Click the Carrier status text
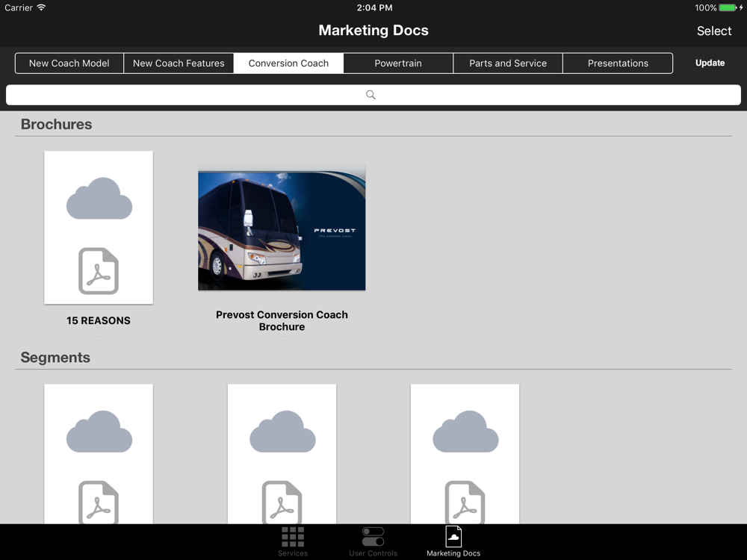The width and height of the screenshot is (747, 560). click(x=19, y=7)
